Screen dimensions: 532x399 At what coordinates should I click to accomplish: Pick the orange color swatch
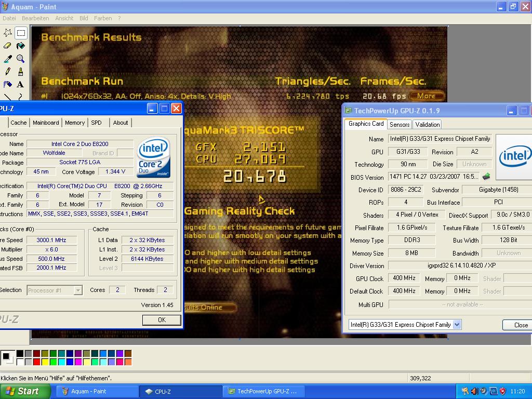click(x=128, y=362)
